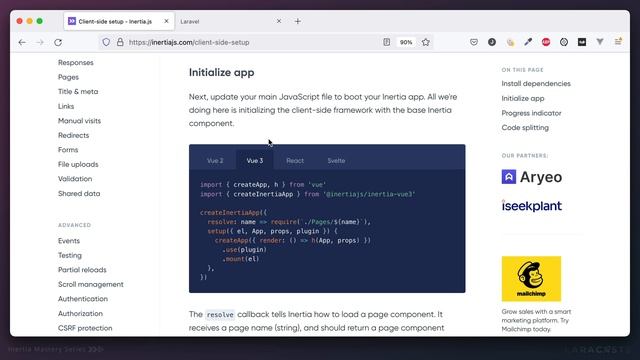Switch code sample to Svelte
This screenshot has width=640, height=360.
point(336,161)
